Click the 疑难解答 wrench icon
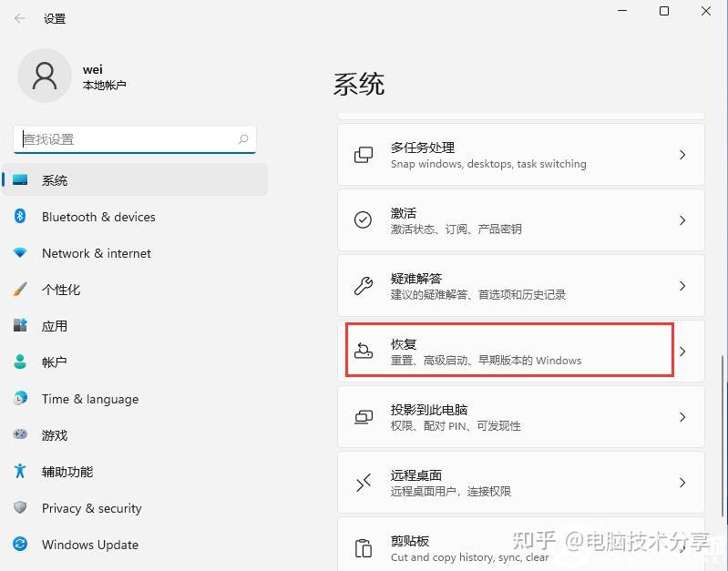The height and width of the screenshot is (571, 728). coord(363,286)
